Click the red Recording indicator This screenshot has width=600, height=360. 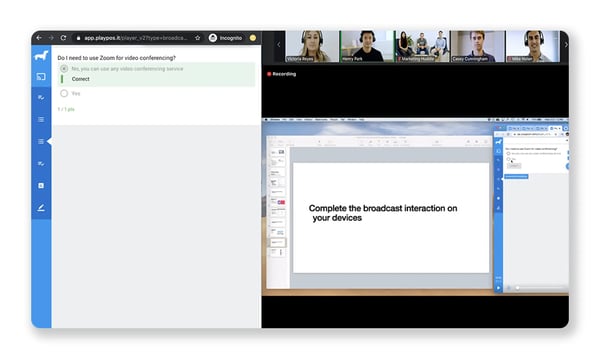[x=282, y=74]
